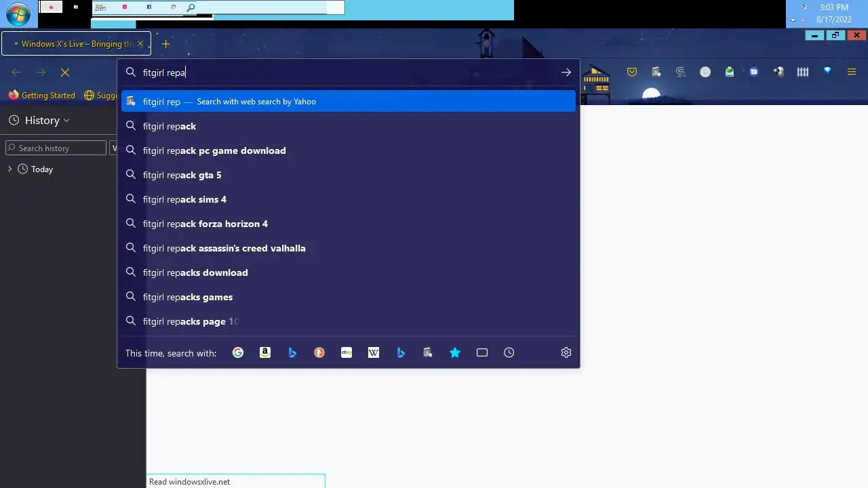Screen dimensions: 868x488
Task: Click the go arrow in the address bar
Action: pos(566,73)
